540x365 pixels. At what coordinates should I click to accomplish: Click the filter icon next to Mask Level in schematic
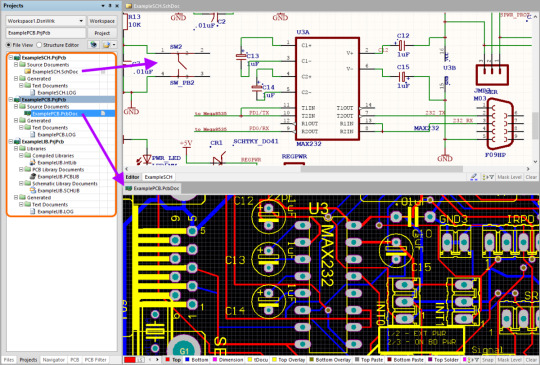click(x=488, y=177)
